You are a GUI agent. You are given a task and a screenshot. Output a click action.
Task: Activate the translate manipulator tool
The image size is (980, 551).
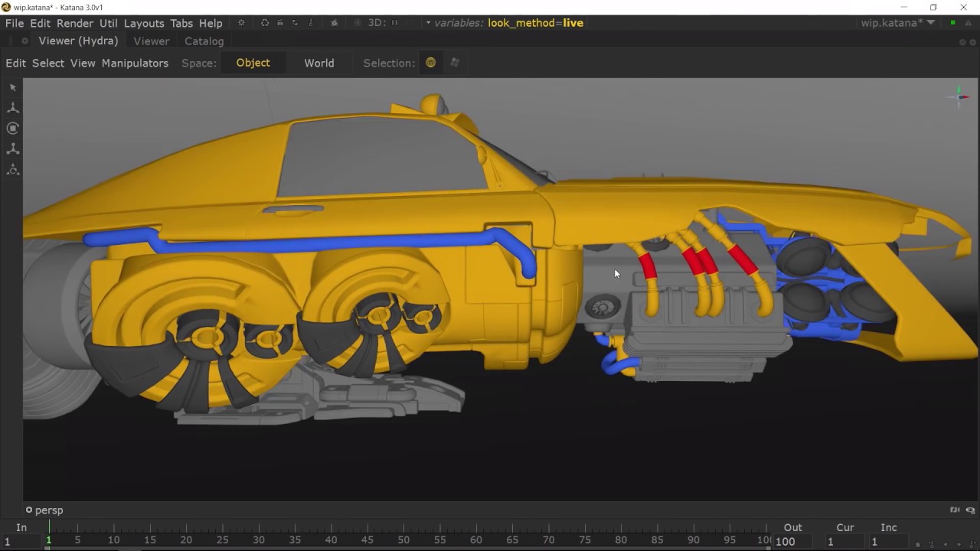click(13, 108)
